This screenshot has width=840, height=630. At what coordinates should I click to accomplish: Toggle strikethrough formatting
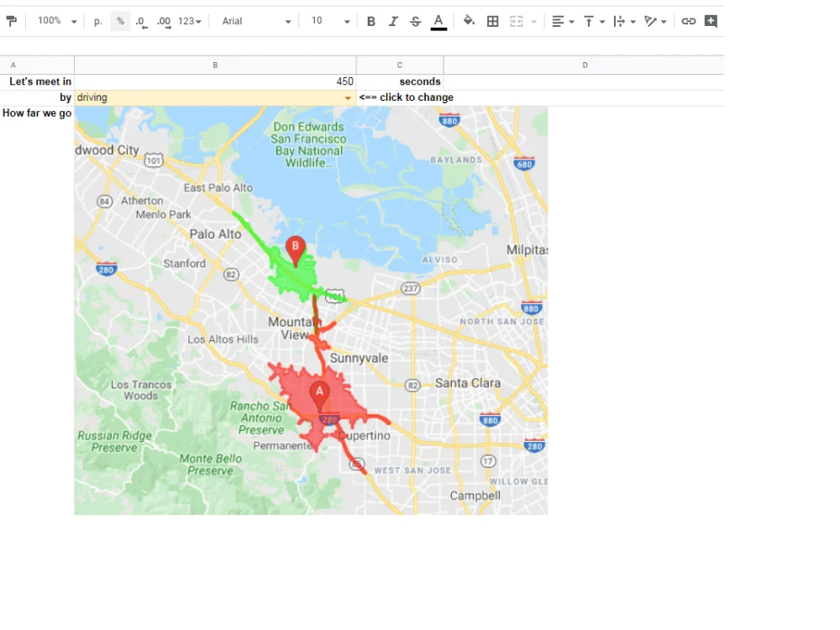[415, 21]
